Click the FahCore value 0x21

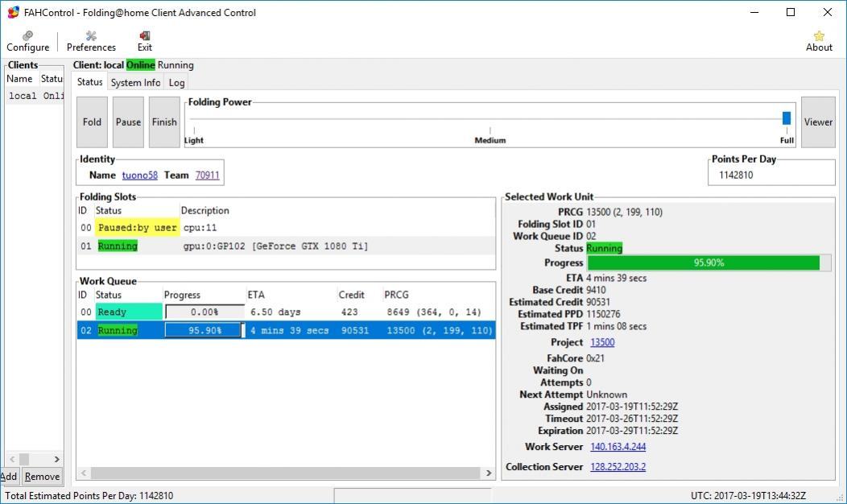tap(595, 358)
